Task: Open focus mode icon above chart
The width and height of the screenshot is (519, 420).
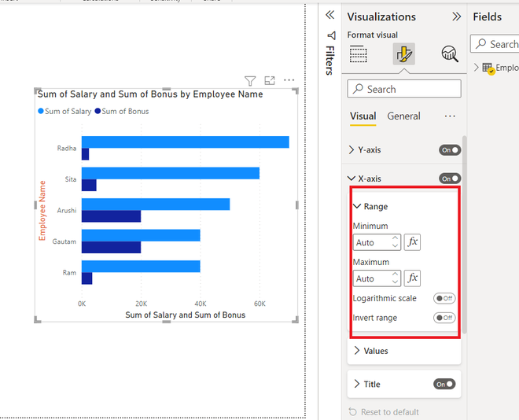Action: coord(270,80)
